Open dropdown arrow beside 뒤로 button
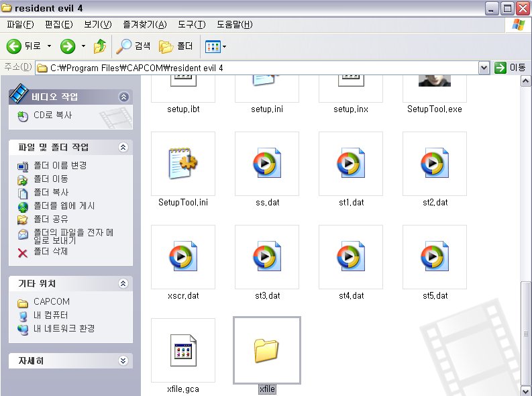The height and width of the screenshot is (396, 532). 49,46
